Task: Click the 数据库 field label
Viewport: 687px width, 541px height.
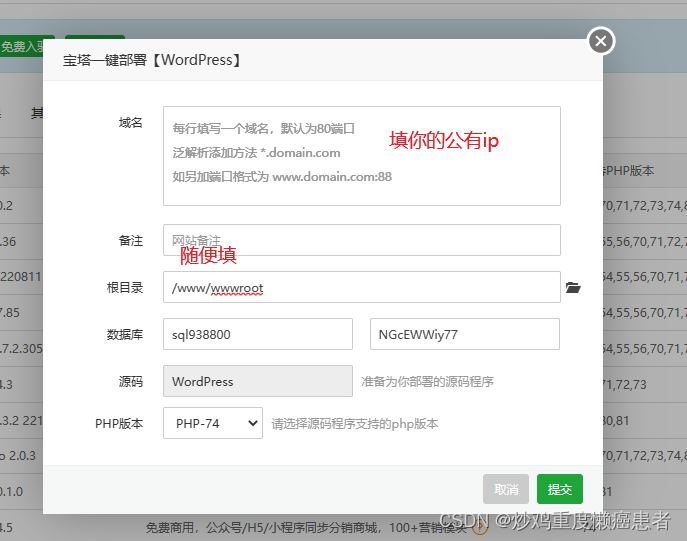Action: [x=125, y=335]
